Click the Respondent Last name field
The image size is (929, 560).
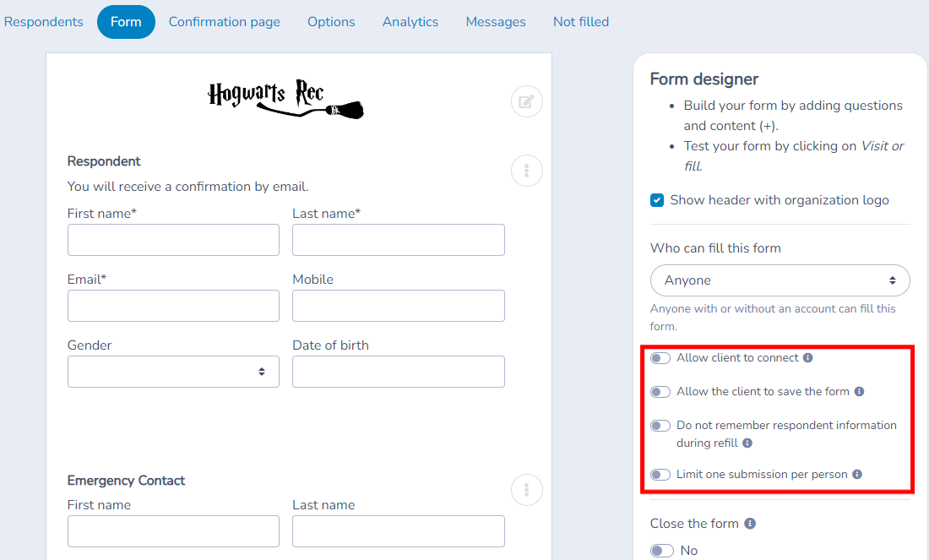[x=398, y=240]
